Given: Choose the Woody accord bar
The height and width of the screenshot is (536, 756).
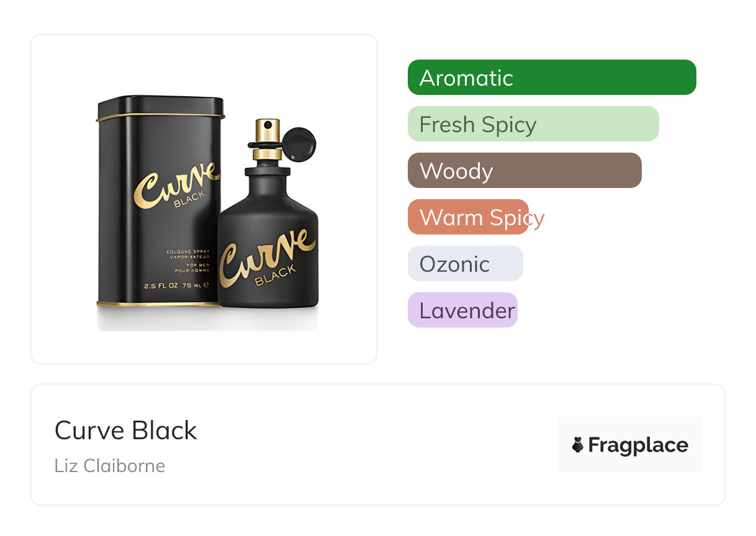Looking at the screenshot, I should 524,171.
